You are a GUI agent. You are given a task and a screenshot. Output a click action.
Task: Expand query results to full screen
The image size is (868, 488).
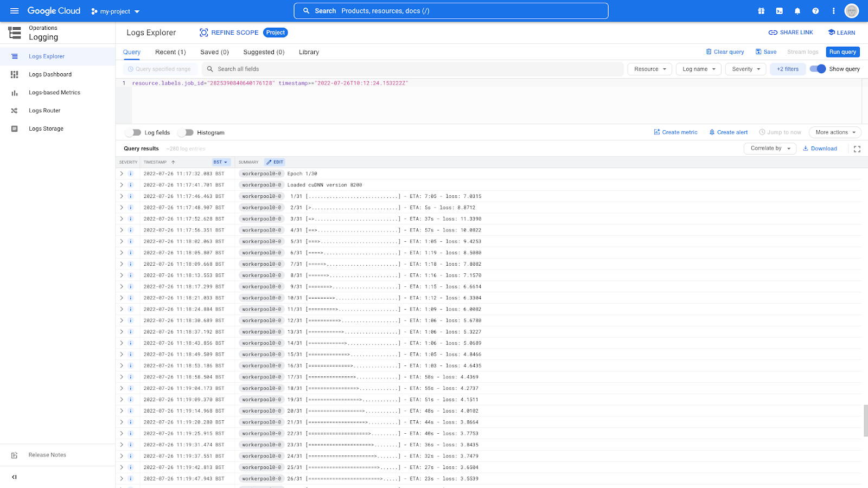click(x=857, y=149)
